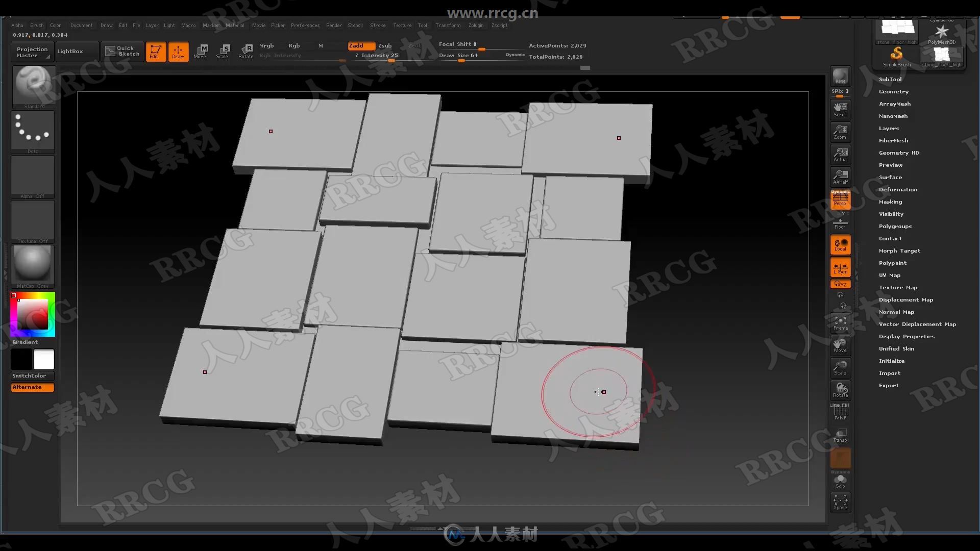
Task: Select the Draw tool in toolbar
Action: tap(177, 51)
